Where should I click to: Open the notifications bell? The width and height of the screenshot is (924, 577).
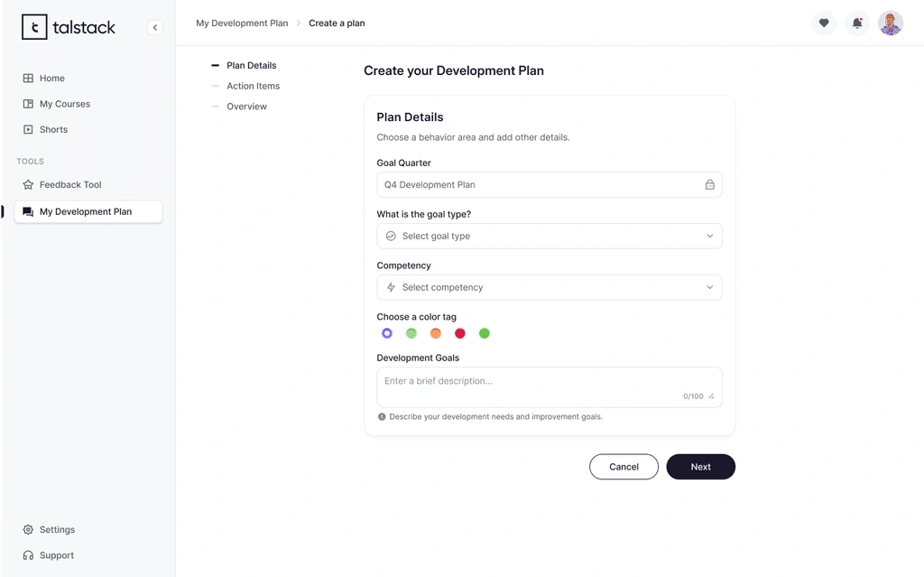[x=857, y=23]
